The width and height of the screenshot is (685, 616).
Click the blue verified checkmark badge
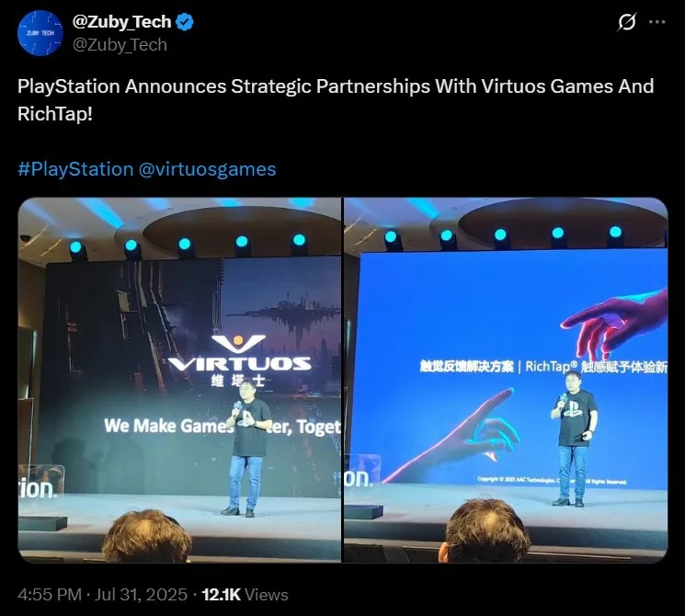point(185,22)
